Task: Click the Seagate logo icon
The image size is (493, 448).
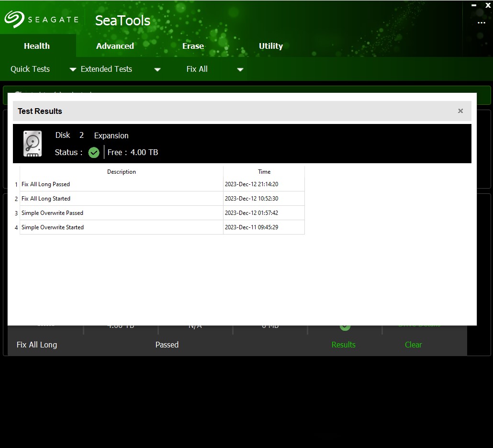Action: (x=14, y=20)
